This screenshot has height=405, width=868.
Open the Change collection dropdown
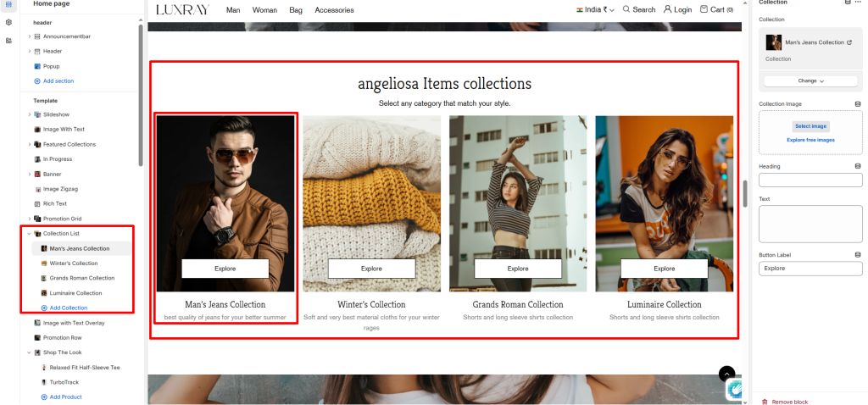(810, 80)
